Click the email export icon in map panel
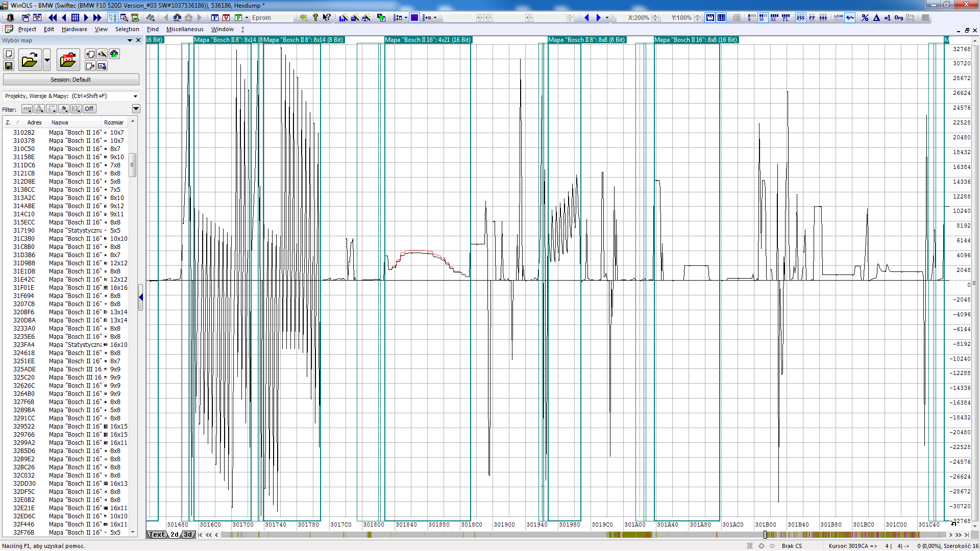Viewport: 980px width, 551px height. pyautogui.click(x=102, y=66)
